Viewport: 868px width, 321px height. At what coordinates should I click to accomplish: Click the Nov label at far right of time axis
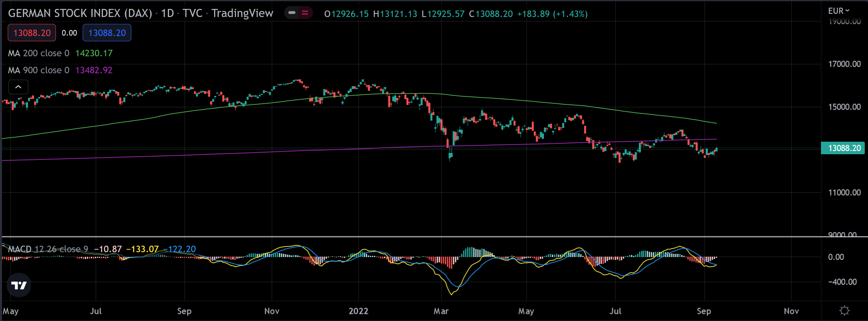(x=791, y=311)
